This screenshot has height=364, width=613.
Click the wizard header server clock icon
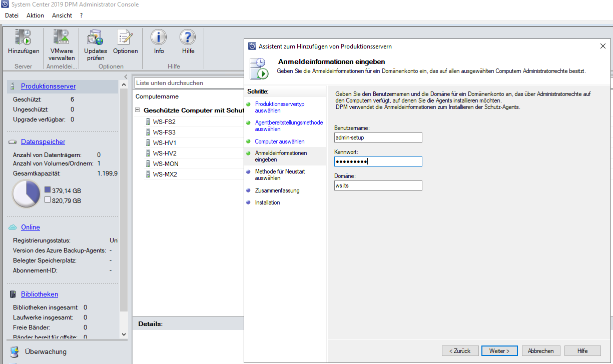click(x=259, y=68)
